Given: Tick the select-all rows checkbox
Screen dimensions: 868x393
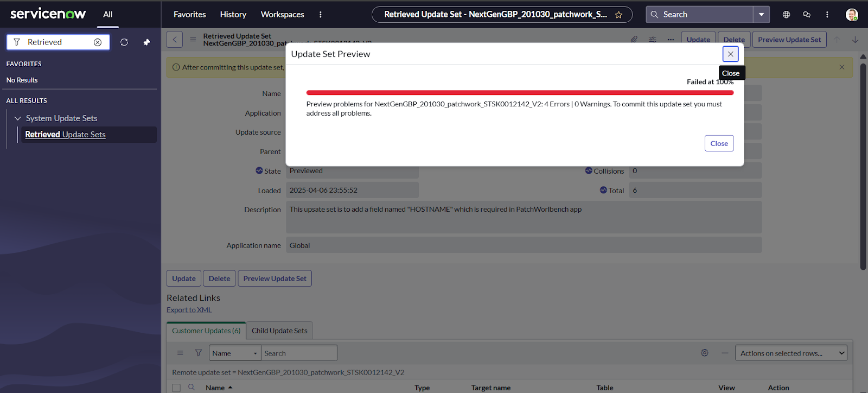Looking at the screenshot, I should tap(176, 388).
